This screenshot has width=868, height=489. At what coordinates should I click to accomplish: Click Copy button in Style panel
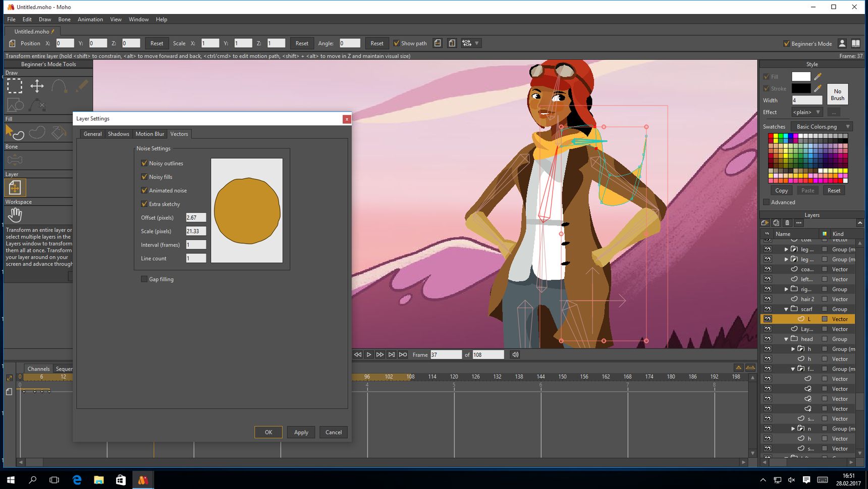click(x=782, y=190)
